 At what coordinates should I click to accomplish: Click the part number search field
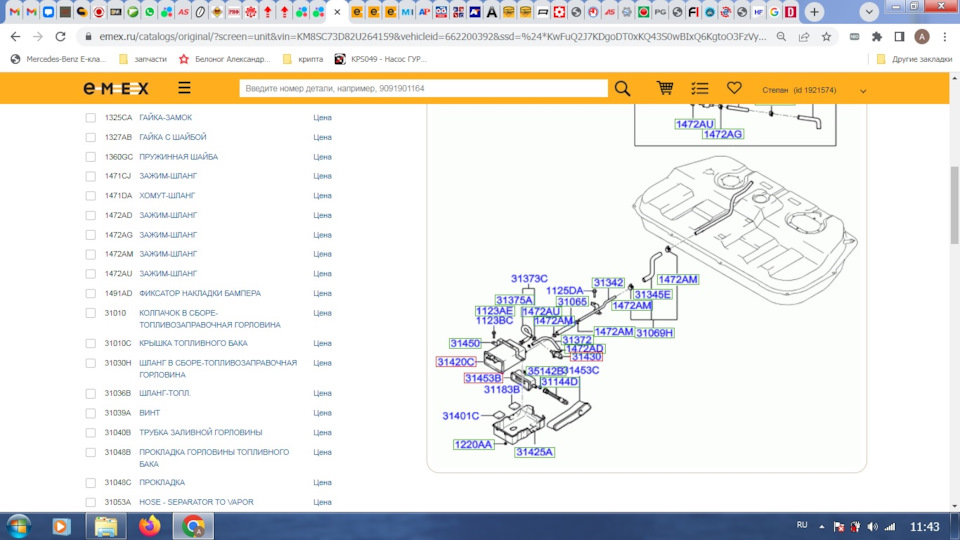tap(423, 88)
